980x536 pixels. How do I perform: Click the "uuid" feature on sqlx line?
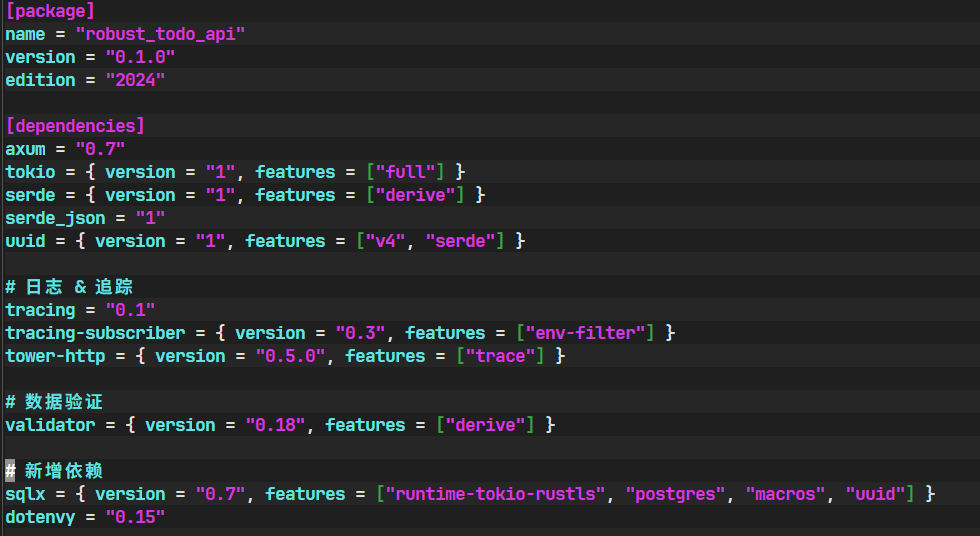[875, 494]
